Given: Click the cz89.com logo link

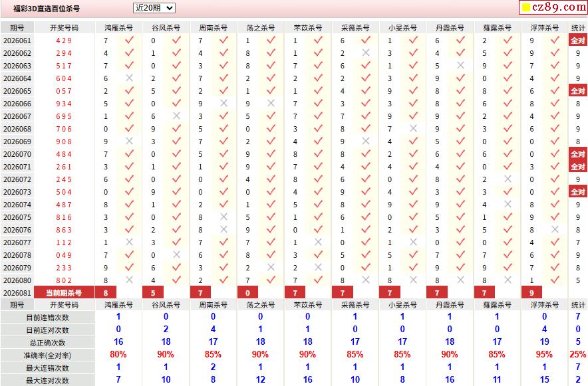Looking at the screenshot, I should click(x=553, y=7).
